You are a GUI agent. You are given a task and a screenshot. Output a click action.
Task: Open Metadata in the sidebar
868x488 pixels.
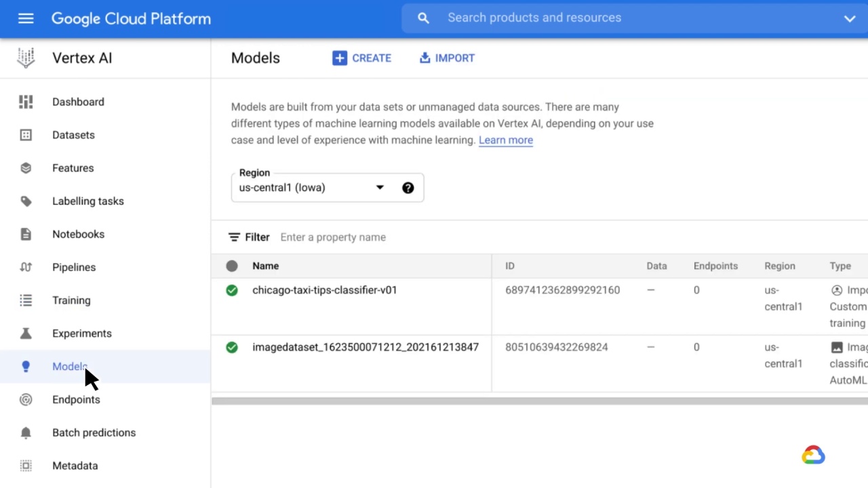point(75,466)
